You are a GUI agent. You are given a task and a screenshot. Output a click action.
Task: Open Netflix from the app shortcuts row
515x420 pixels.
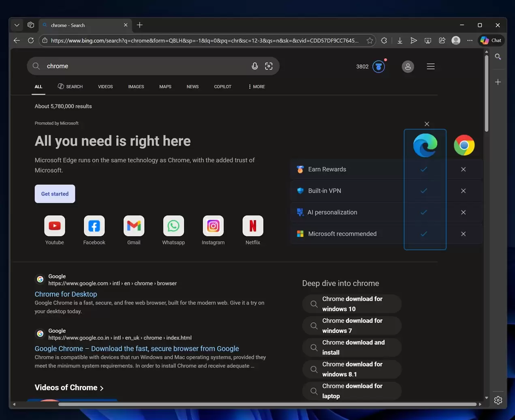pyautogui.click(x=252, y=226)
